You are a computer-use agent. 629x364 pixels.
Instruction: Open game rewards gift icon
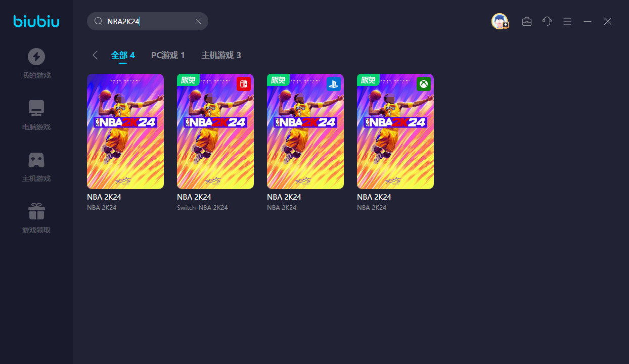click(x=36, y=211)
